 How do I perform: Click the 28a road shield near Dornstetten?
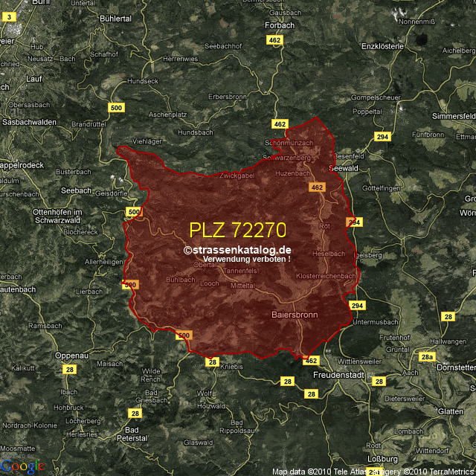click(x=425, y=357)
